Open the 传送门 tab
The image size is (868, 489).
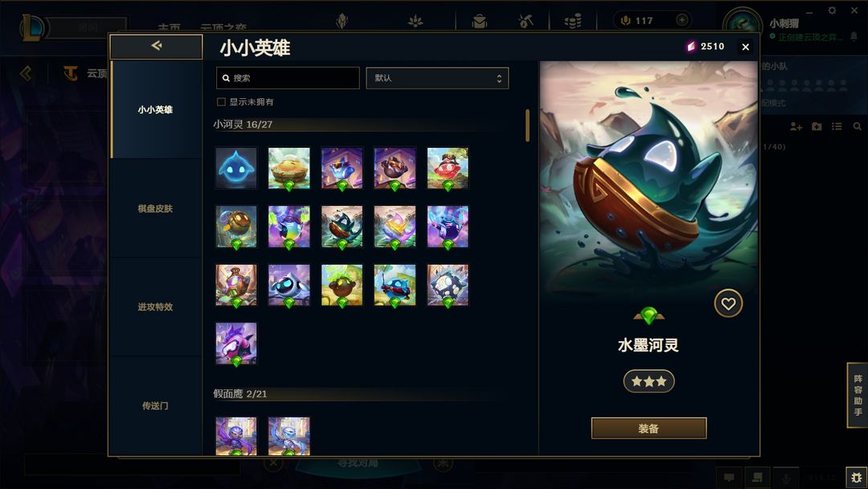[156, 406]
